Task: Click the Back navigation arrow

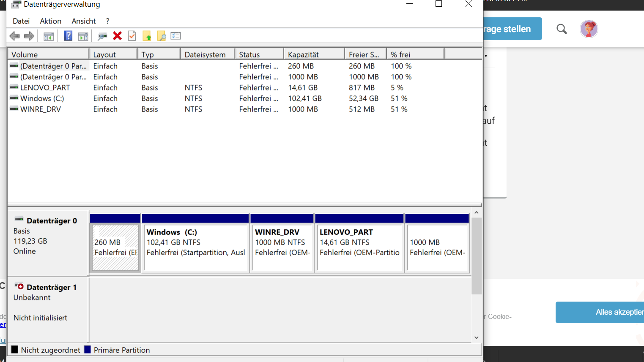Action: click(x=14, y=36)
